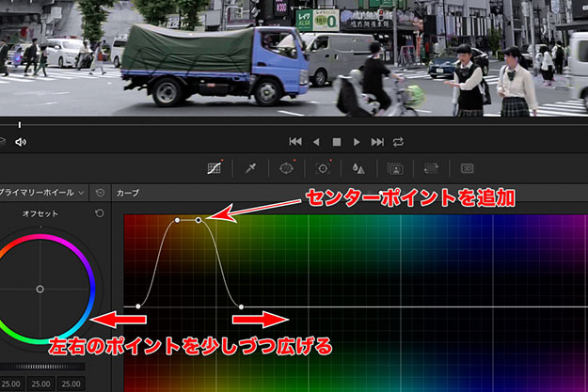This screenshot has width=588, height=392.
Task: Open the Curves palette icon
Action: (x=215, y=168)
